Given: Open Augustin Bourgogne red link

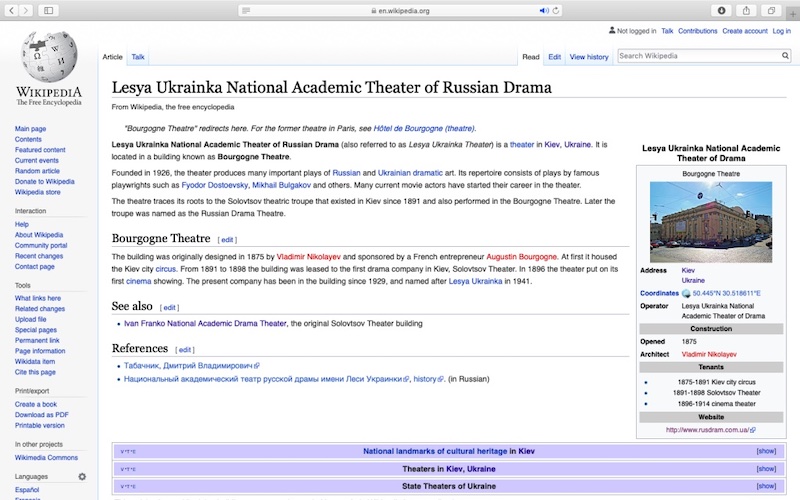Looking at the screenshot, I should (x=521, y=257).
